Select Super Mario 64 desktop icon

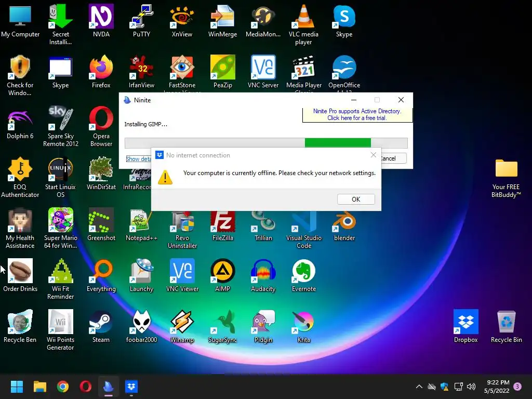[x=60, y=229]
